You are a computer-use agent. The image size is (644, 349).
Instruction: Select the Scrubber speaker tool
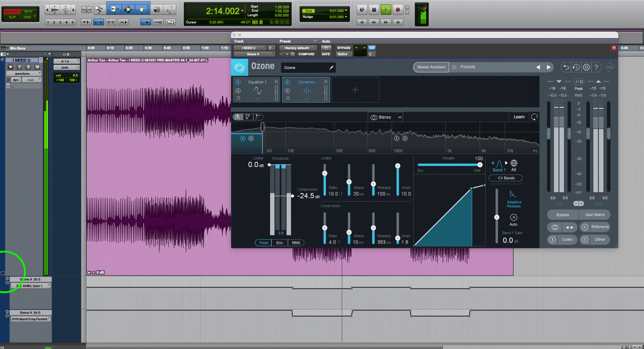[x=156, y=10]
